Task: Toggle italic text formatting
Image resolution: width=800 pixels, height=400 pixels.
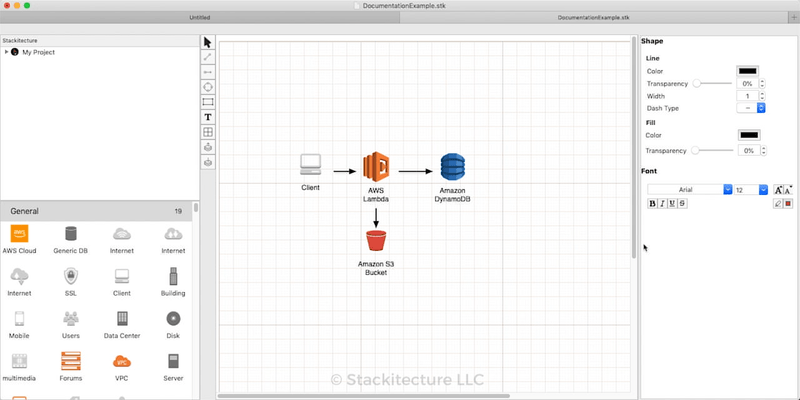Action: coord(663,203)
